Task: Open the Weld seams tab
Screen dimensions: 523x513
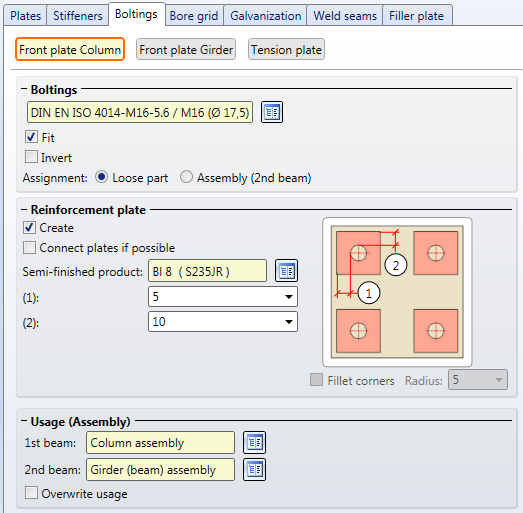Action: pyautogui.click(x=345, y=16)
